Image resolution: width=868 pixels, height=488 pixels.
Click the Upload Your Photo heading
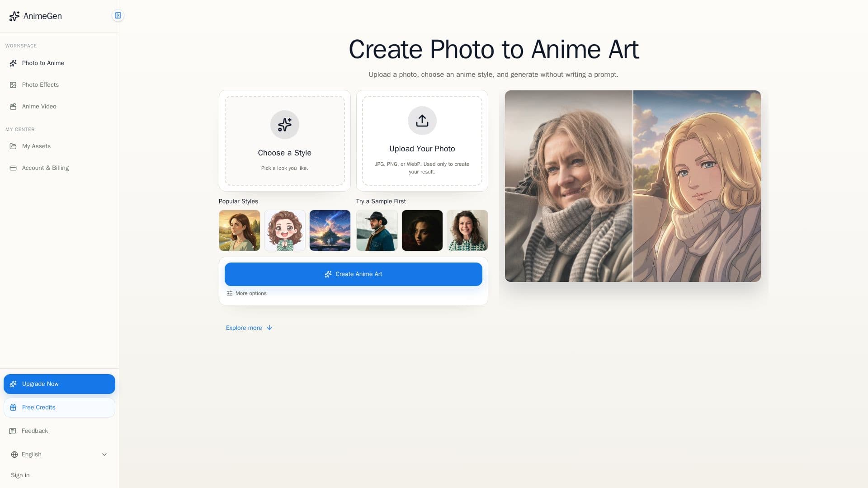click(422, 149)
